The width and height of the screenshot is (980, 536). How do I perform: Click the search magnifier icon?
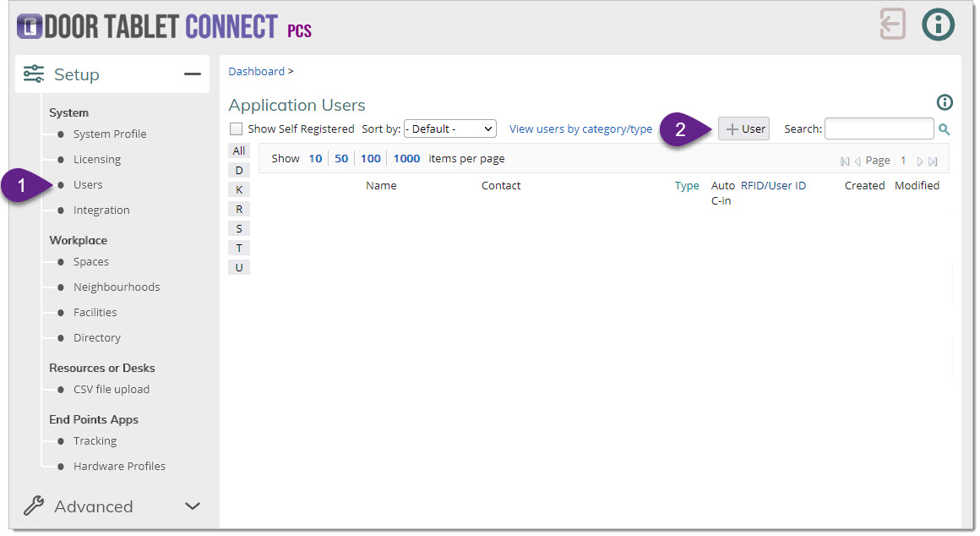tap(945, 129)
